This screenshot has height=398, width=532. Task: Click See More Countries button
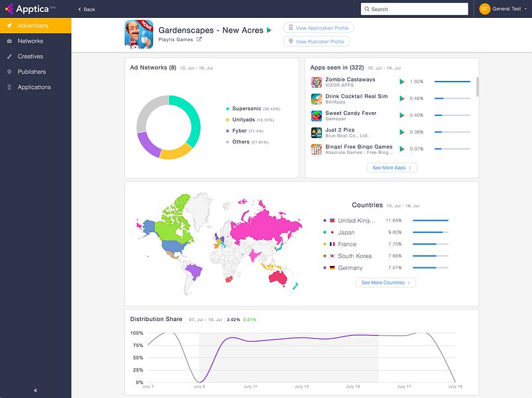(x=386, y=283)
